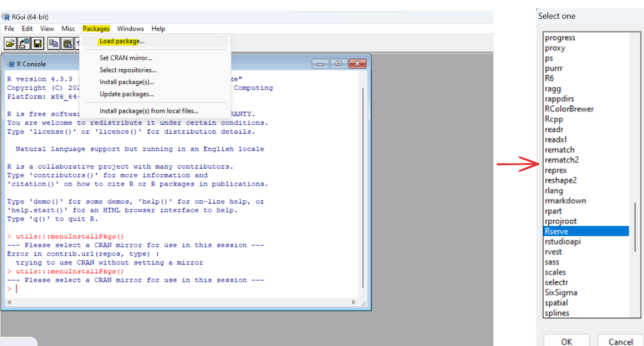Click the RGui logo in the title bar
644x346 pixels.
click(6, 17)
